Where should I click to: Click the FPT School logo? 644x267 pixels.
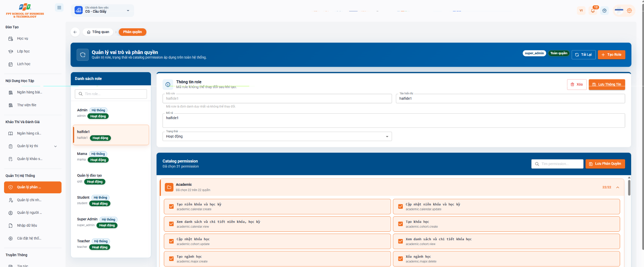(x=25, y=10)
